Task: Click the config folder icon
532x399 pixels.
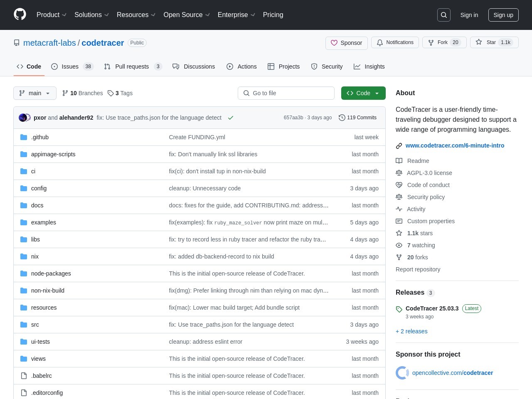Action: tap(24, 188)
